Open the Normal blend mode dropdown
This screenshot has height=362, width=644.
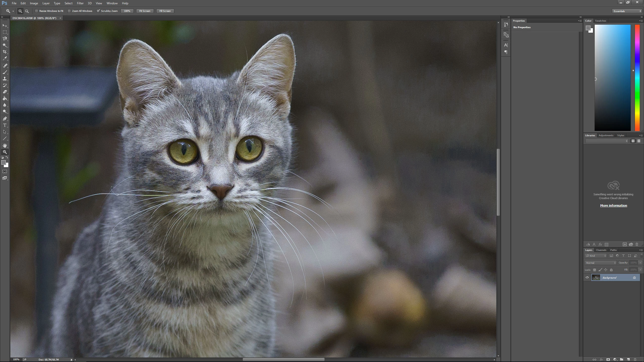600,263
